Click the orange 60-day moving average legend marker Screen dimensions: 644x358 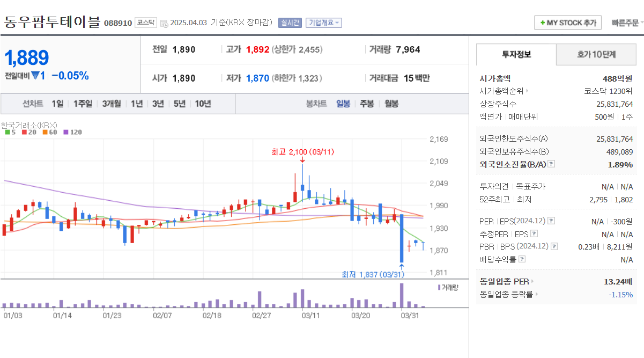coord(45,131)
